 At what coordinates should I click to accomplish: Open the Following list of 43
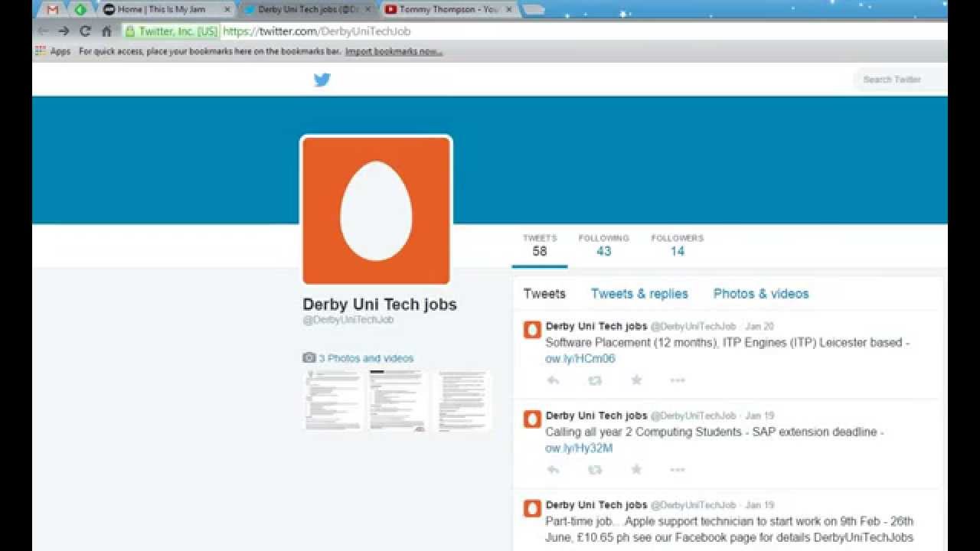[x=604, y=246]
